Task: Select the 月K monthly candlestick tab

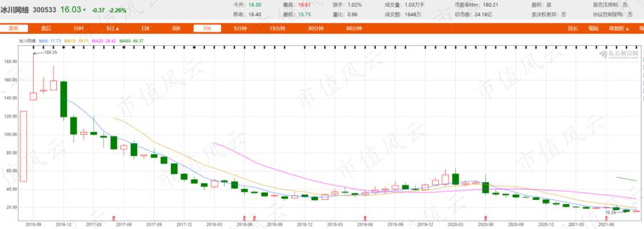Action: [207, 29]
